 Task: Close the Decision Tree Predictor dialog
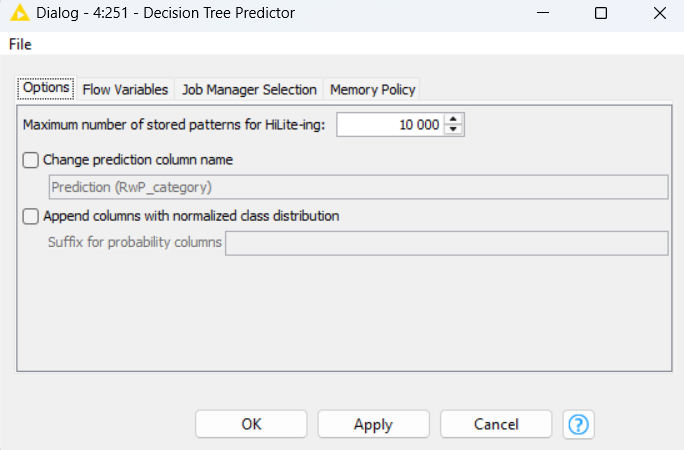click(658, 14)
